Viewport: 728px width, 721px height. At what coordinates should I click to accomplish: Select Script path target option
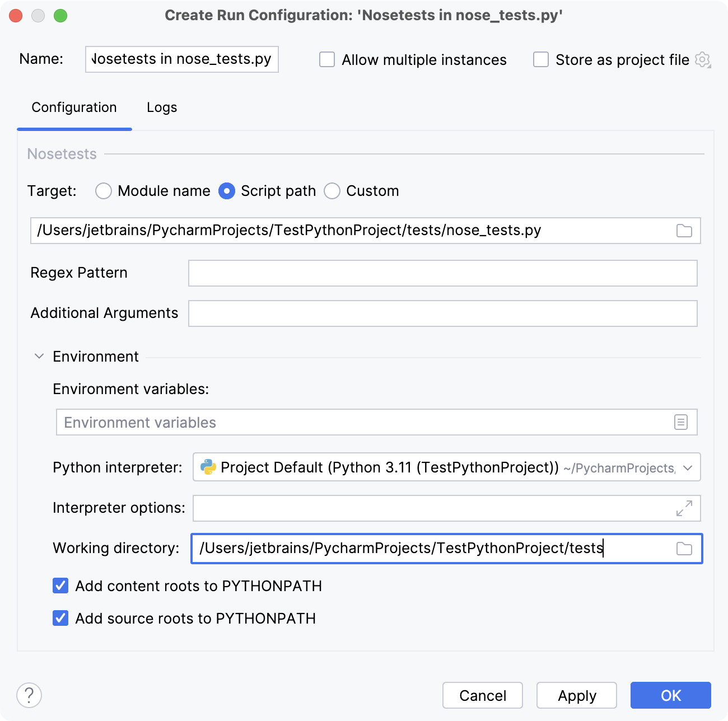pos(227,191)
